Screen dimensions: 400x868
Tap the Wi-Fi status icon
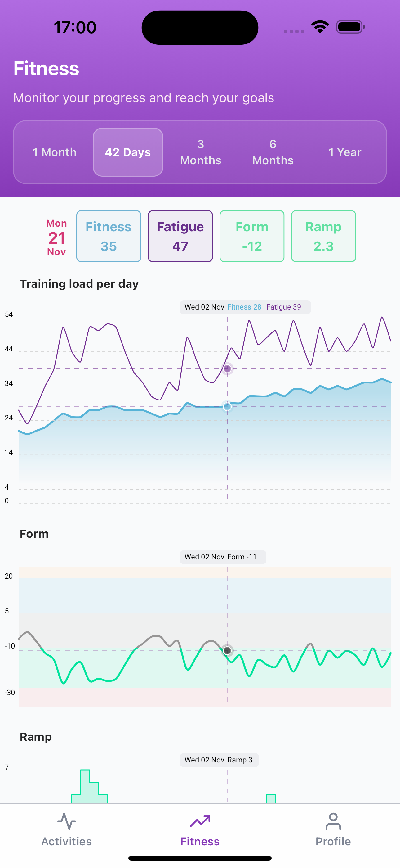(x=320, y=27)
